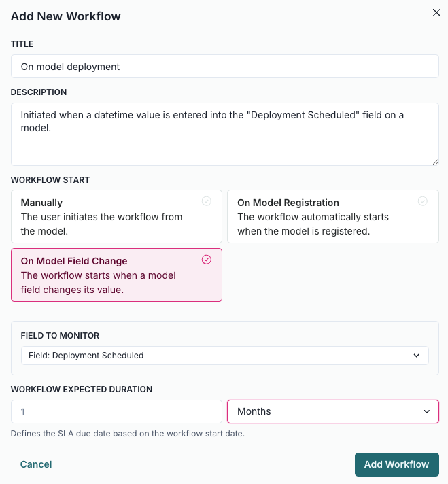Select the Manually workflow start option
448x484 pixels.
pyautogui.click(x=116, y=216)
